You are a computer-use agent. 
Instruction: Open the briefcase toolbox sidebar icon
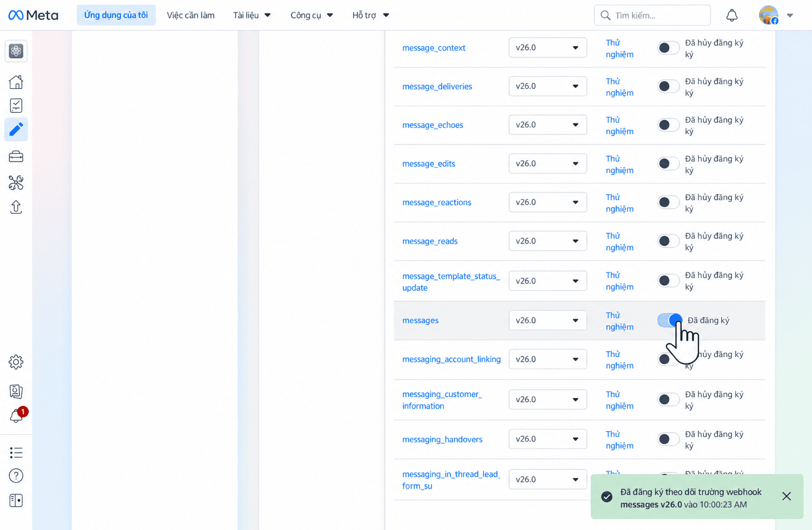coord(16,156)
